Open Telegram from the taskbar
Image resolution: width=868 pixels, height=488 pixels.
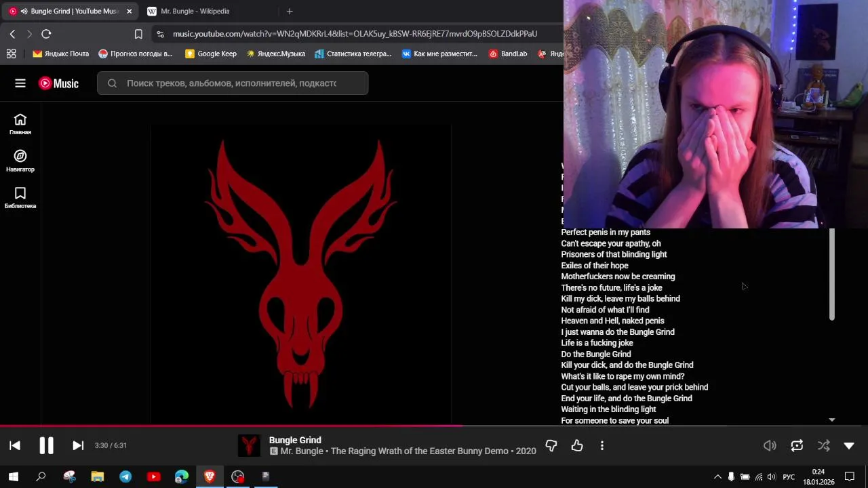coord(125,476)
